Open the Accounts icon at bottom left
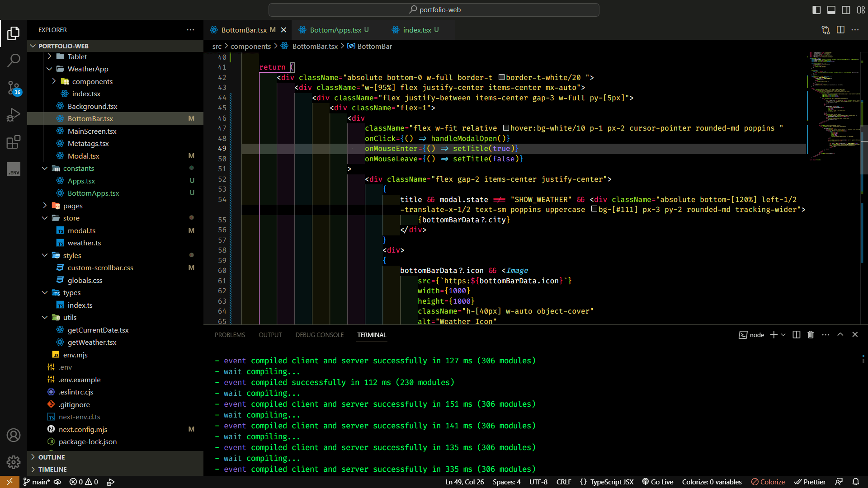Image resolution: width=868 pixels, height=488 pixels. point(14,435)
